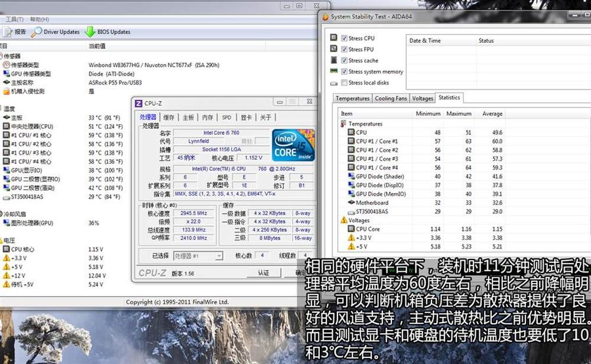
Task: Click the CPU 核心 voltage row icon
Action: [7, 249]
